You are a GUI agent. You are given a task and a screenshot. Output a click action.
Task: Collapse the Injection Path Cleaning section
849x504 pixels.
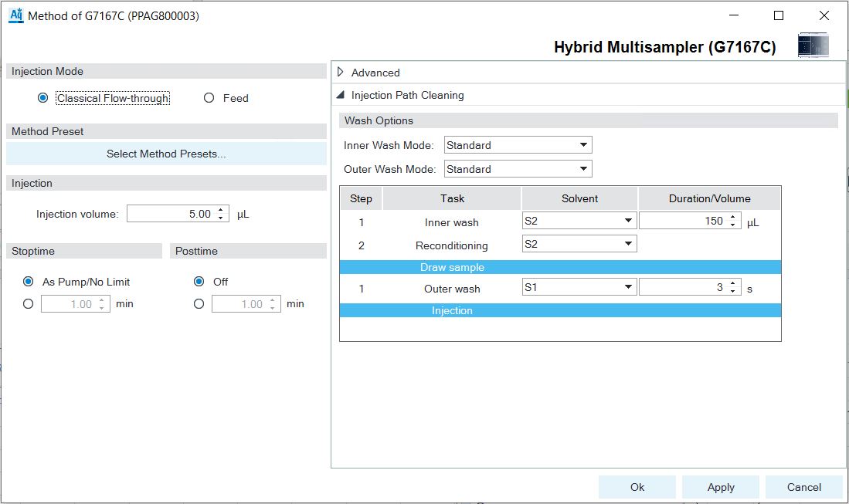pyautogui.click(x=341, y=95)
